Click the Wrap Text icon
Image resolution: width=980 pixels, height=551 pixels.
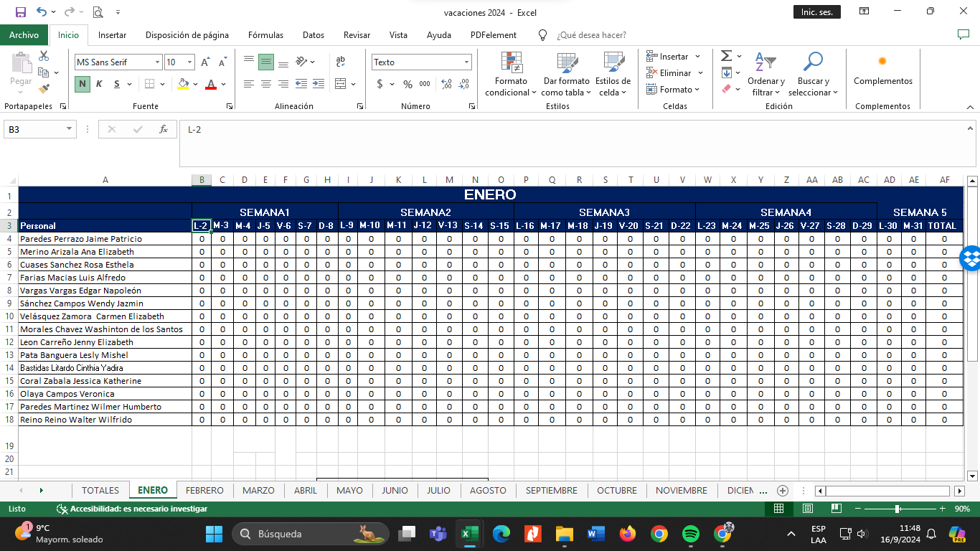341,62
